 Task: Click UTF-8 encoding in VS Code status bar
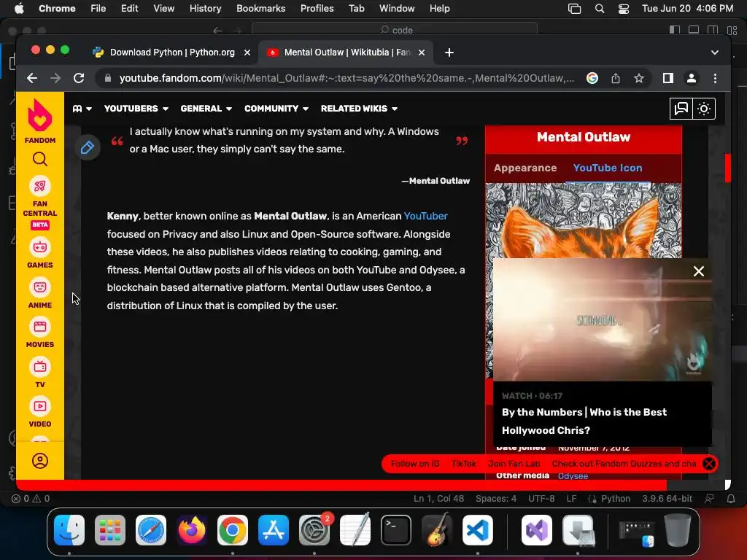tap(541, 499)
